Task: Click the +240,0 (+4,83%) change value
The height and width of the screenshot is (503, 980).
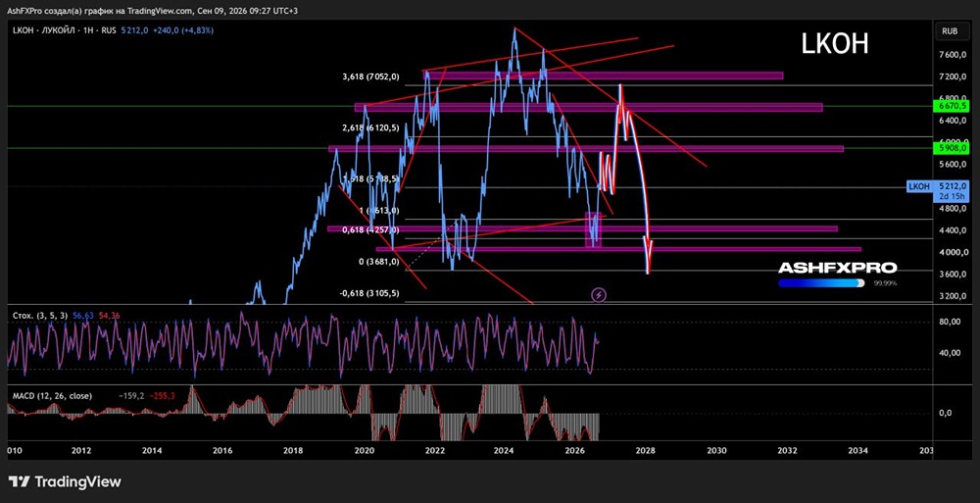Action: coord(182,29)
